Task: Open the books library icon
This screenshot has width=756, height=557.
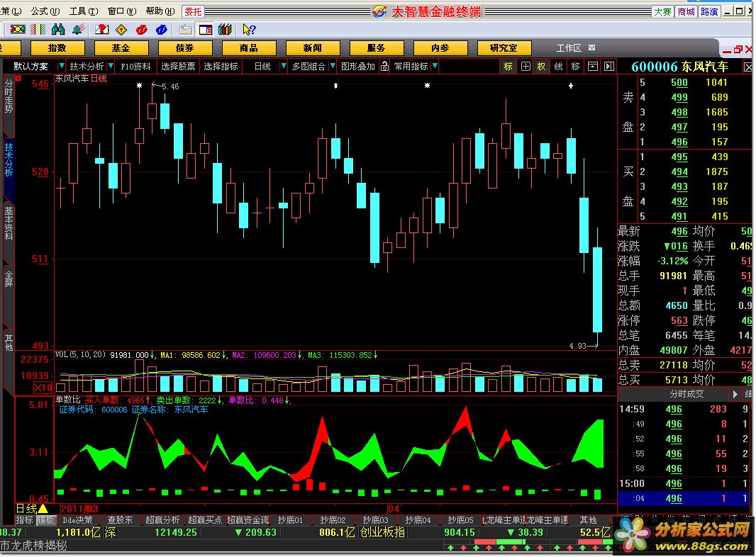Action: 225,30
